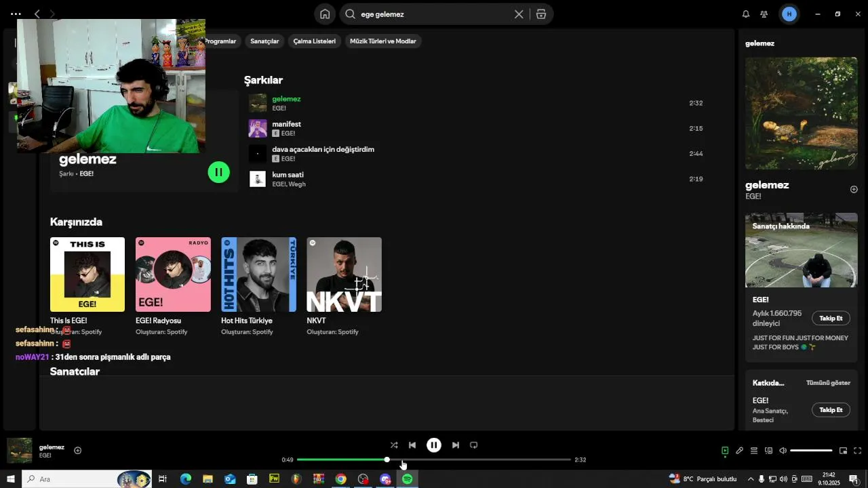Go forward with the right arrow
This screenshot has width=868, height=488.
(53, 14)
